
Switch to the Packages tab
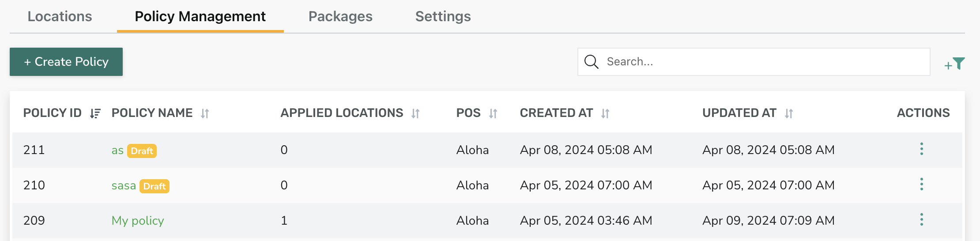pyautogui.click(x=340, y=16)
